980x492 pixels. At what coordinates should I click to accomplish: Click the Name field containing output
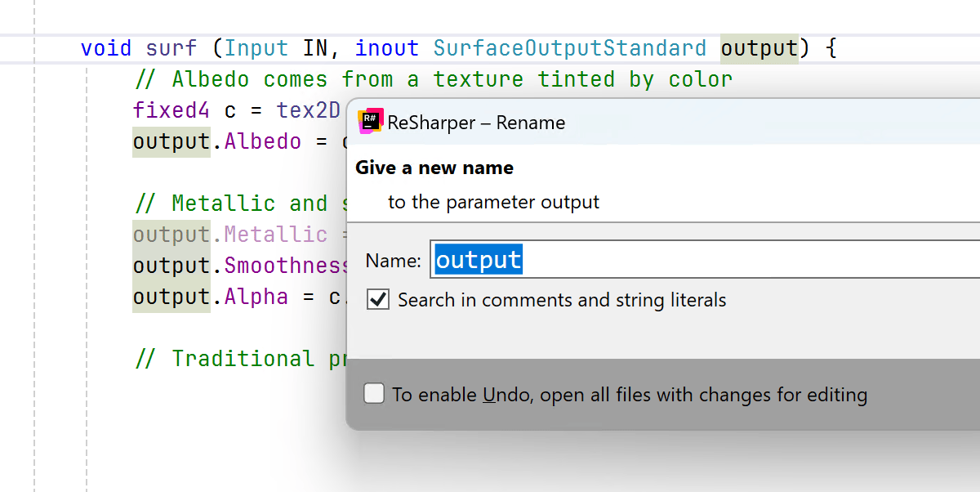coord(702,260)
